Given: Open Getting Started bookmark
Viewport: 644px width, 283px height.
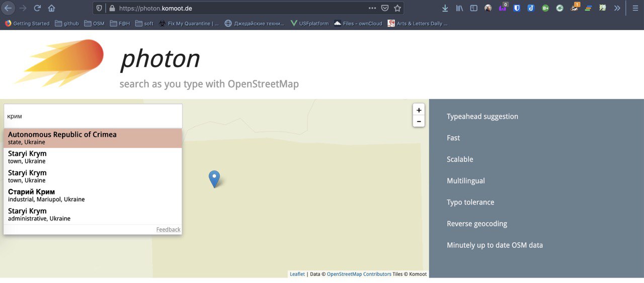Looking at the screenshot, I should click(x=27, y=23).
